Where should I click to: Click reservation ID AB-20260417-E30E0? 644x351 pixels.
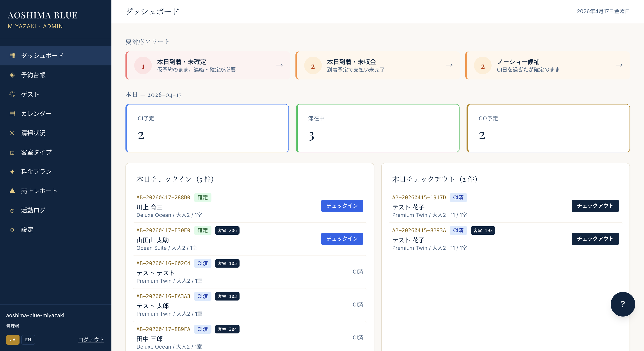(163, 230)
